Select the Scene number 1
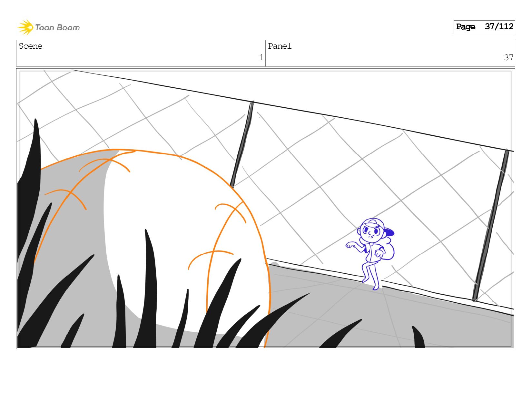The image size is (532, 411). [x=261, y=58]
